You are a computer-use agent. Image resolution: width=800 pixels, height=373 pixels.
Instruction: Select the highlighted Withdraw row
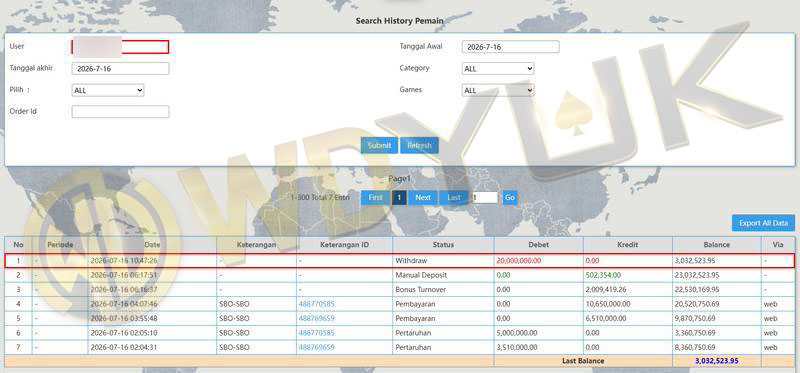[x=400, y=260]
